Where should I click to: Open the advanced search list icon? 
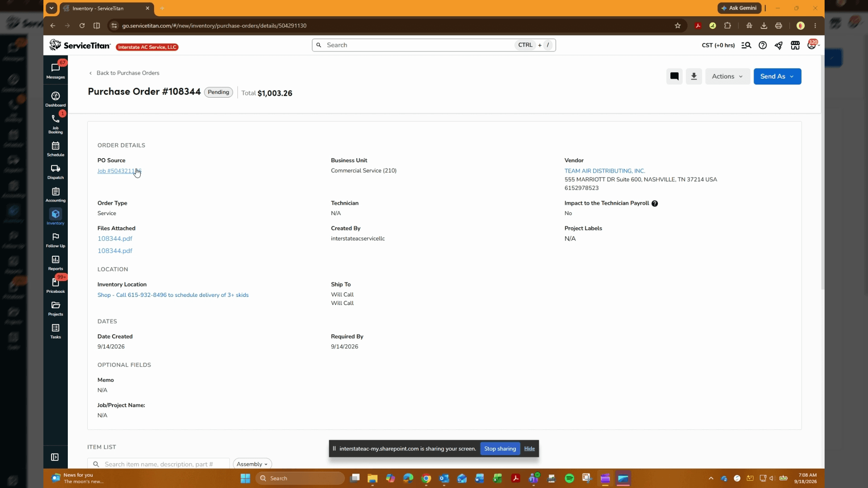(746, 45)
